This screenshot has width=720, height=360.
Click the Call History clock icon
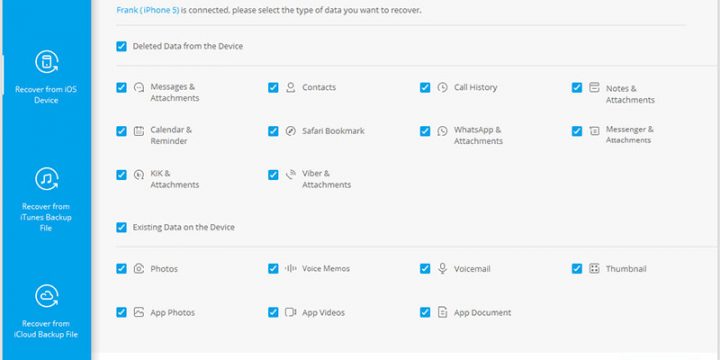pyautogui.click(x=442, y=87)
